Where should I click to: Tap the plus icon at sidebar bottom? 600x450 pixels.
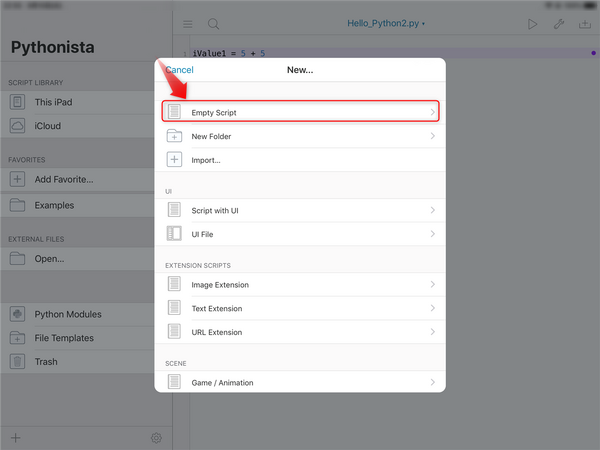point(15,438)
